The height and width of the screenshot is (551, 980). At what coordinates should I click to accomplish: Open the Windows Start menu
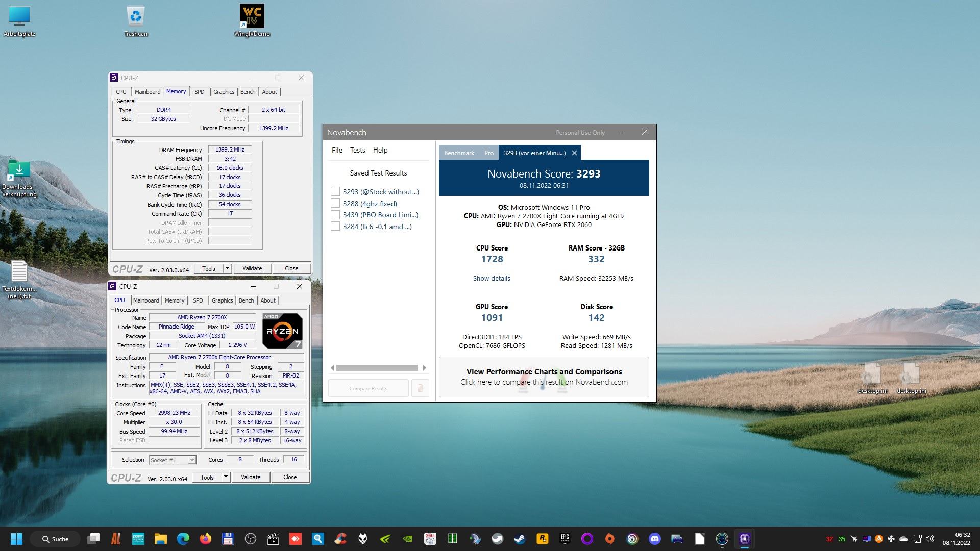pos(16,539)
